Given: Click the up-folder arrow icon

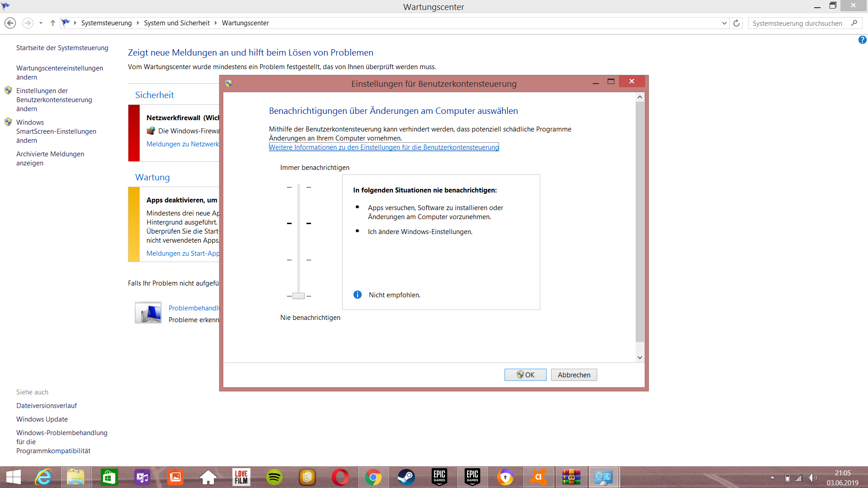Looking at the screenshot, I should point(53,23).
